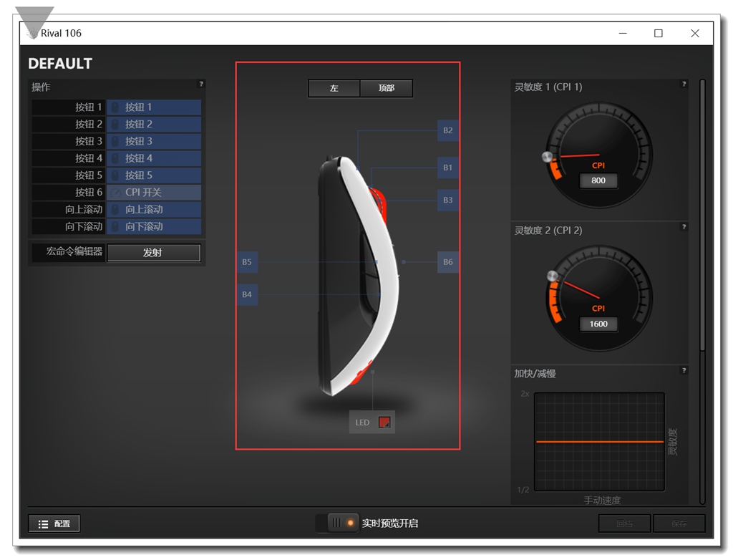Open the 按钮 2 assignment selector
This screenshot has height=560, width=733.
click(x=154, y=124)
